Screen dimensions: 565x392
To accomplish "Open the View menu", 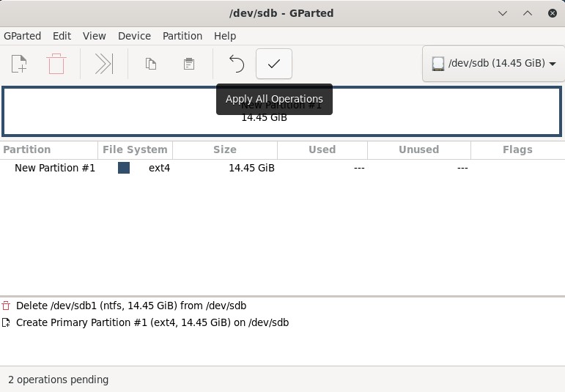I will point(95,36).
